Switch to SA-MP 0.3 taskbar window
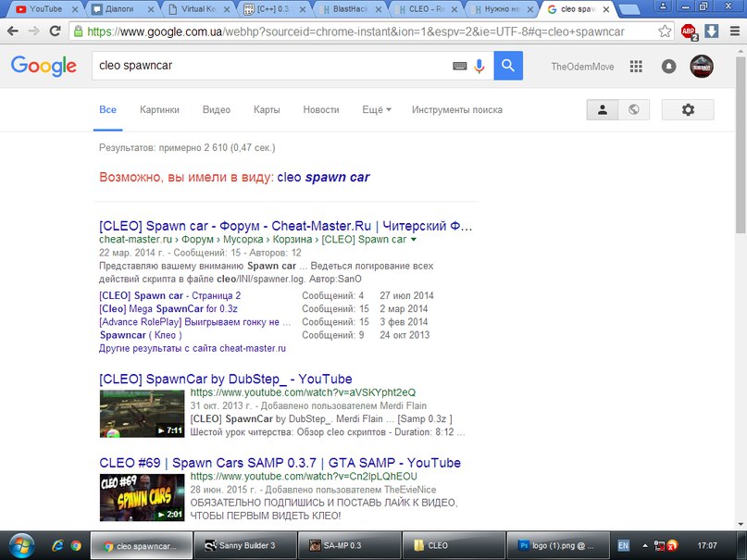The width and height of the screenshot is (747, 560). click(349, 546)
